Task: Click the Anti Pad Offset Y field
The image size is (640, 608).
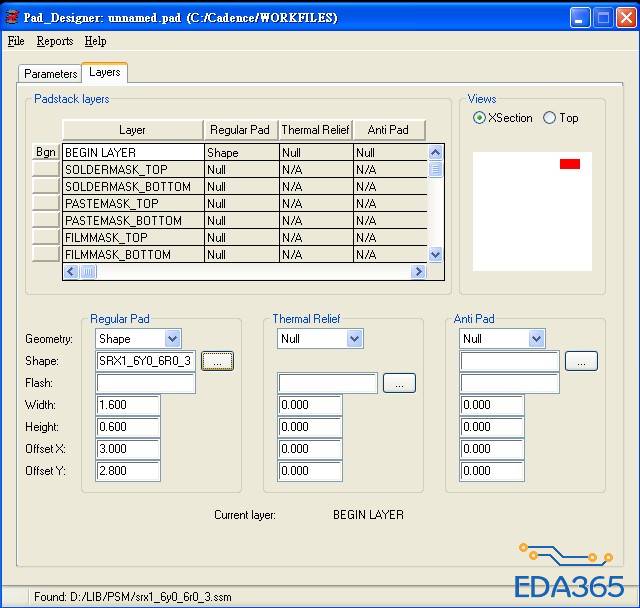Action: 492,471
